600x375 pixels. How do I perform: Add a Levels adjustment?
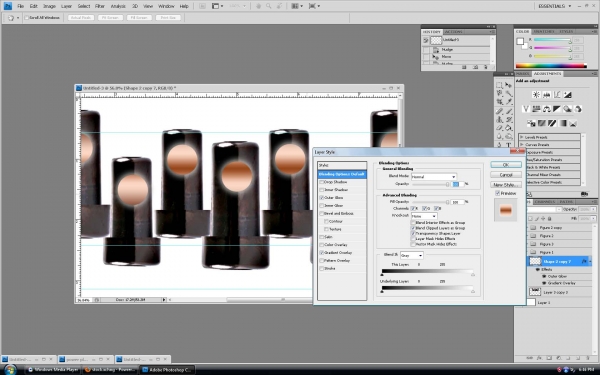coord(546,95)
